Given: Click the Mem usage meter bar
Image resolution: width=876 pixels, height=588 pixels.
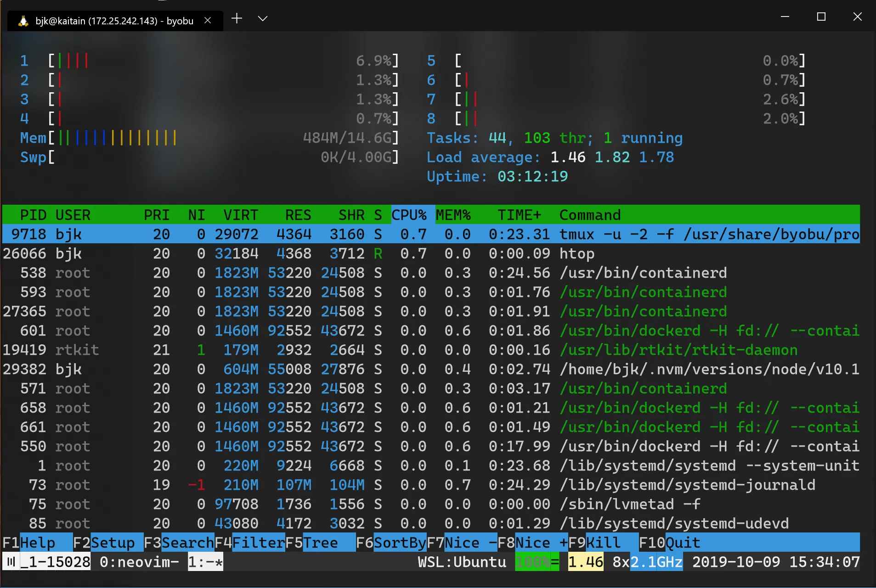Looking at the screenshot, I should [209, 138].
